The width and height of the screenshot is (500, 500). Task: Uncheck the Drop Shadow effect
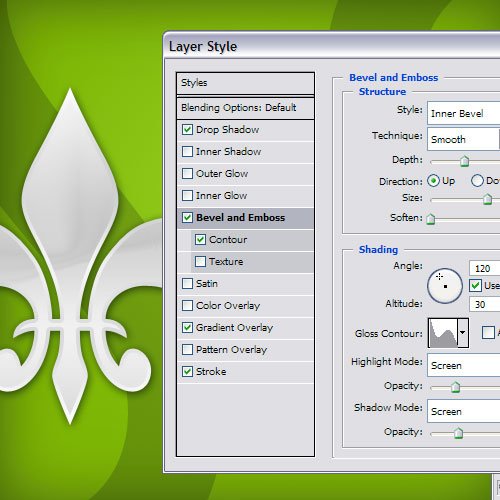click(x=187, y=129)
